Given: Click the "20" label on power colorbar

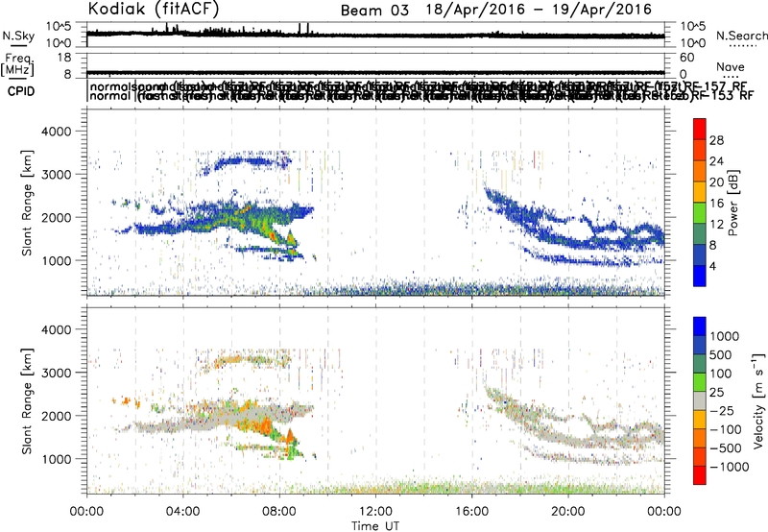Looking at the screenshot, I should [716, 182].
